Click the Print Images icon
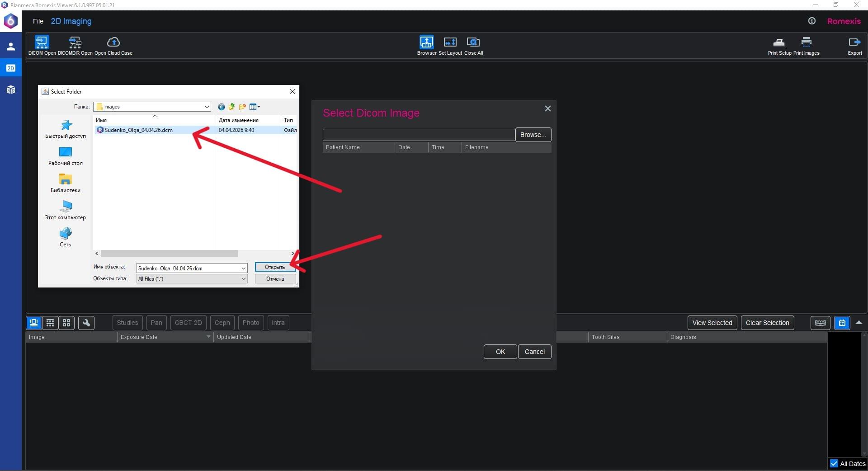 (806, 42)
